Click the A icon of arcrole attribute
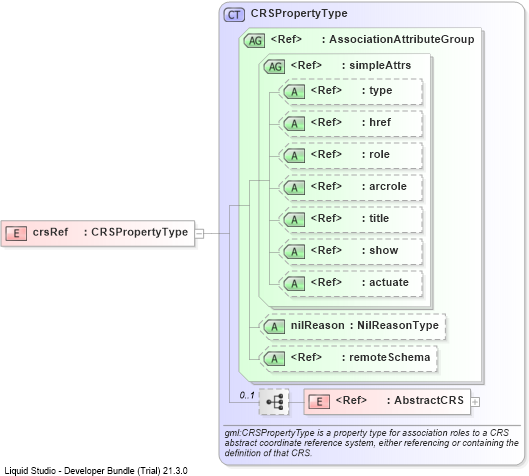This screenshot has height=476, width=529. (294, 188)
